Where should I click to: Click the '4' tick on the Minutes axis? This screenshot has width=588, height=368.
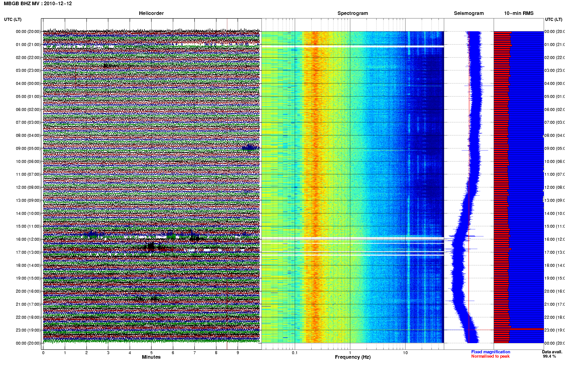(x=130, y=353)
